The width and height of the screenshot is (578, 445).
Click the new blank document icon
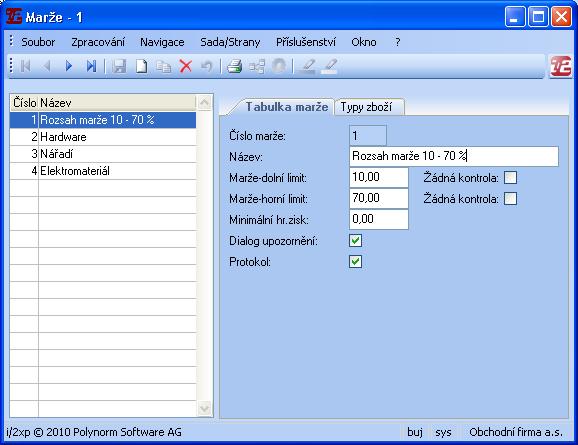click(x=142, y=66)
